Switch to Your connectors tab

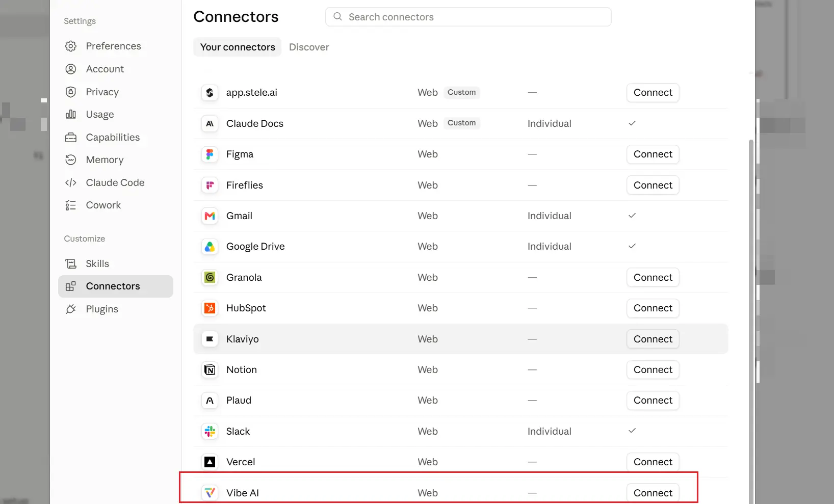click(238, 47)
